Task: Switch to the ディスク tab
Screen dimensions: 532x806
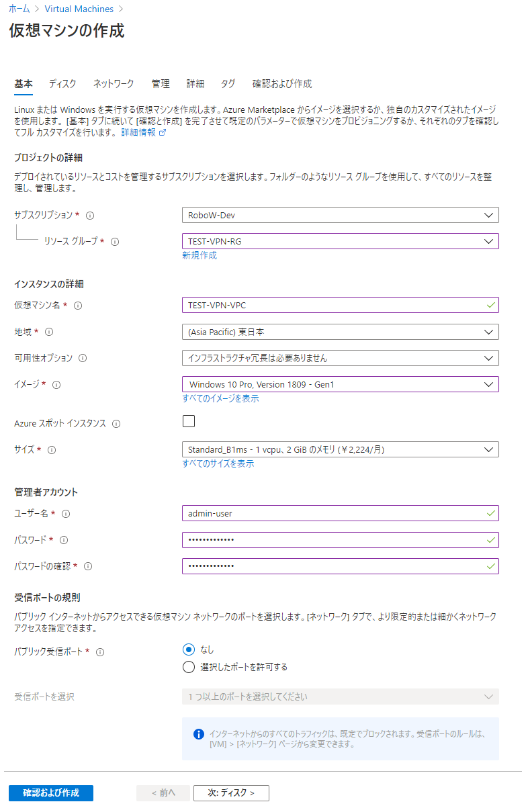Action: tap(62, 84)
